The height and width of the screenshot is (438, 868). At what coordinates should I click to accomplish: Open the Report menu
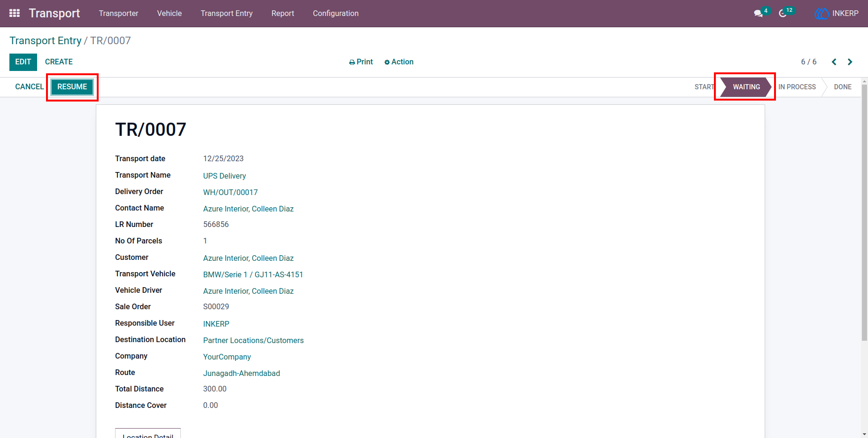(x=283, y=14)
